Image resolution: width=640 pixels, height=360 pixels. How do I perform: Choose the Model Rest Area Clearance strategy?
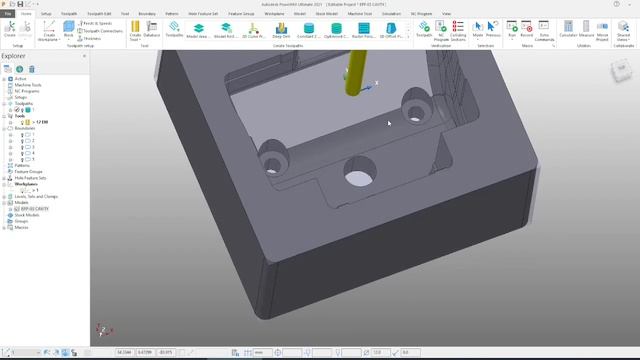point(226,31)
